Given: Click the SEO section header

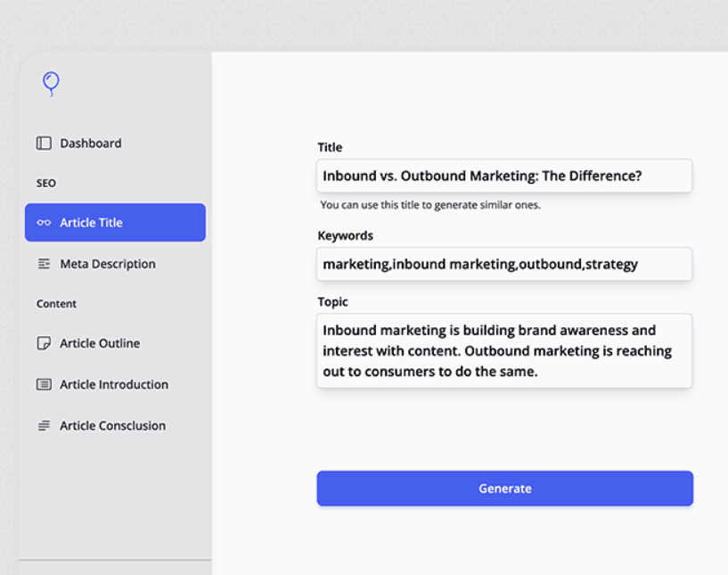Looking at the screenshot, I should pyautogui.click(x=46, y=184).
